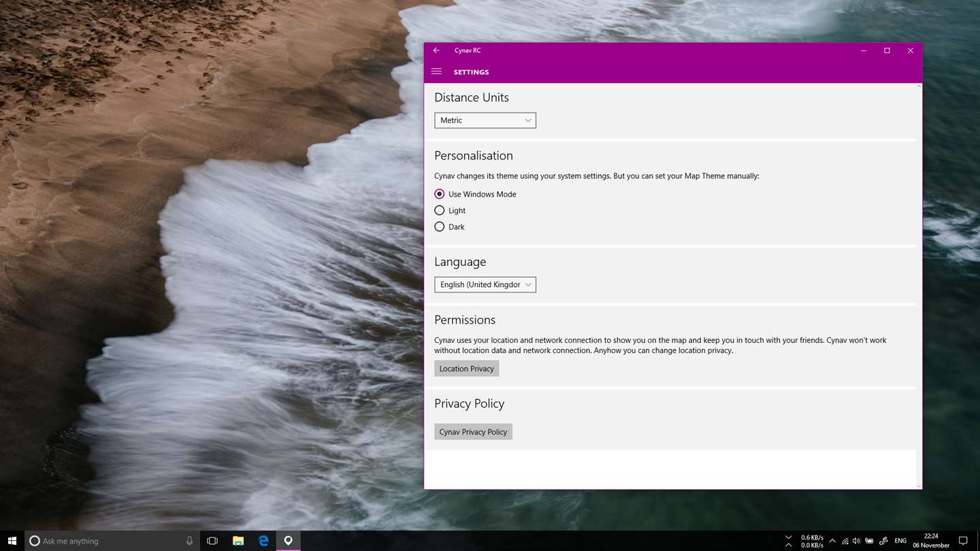Expand the Language dropdown

tap(485, 284)
